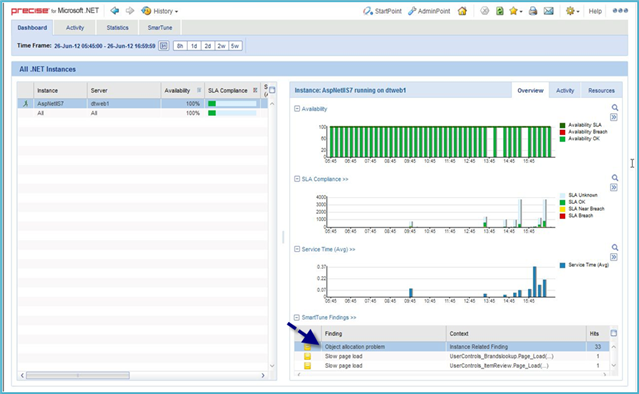Set time frame to 1d
The image size is (639, 394).
194,46
